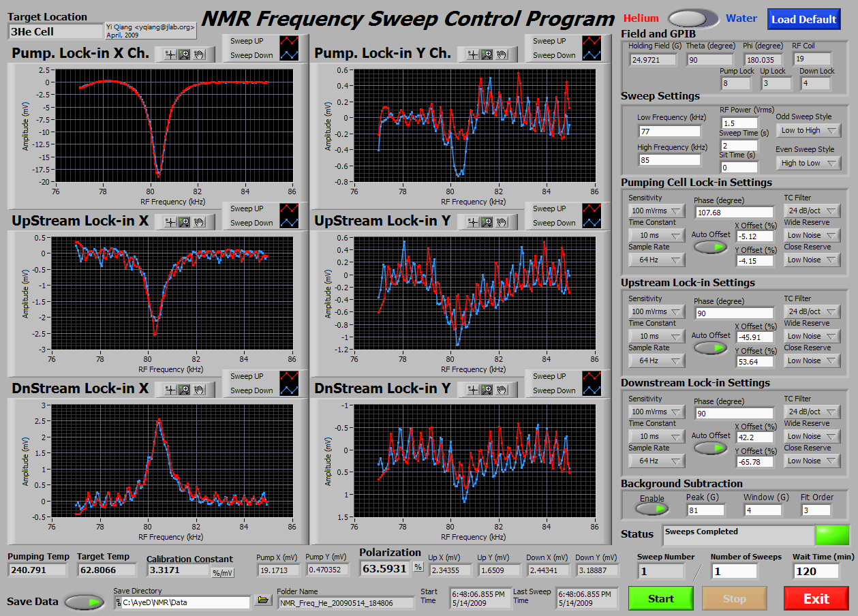Click the red Exit button
This screenshot has height=616, width=858.
pyautogui.click(x=816, y=598)
